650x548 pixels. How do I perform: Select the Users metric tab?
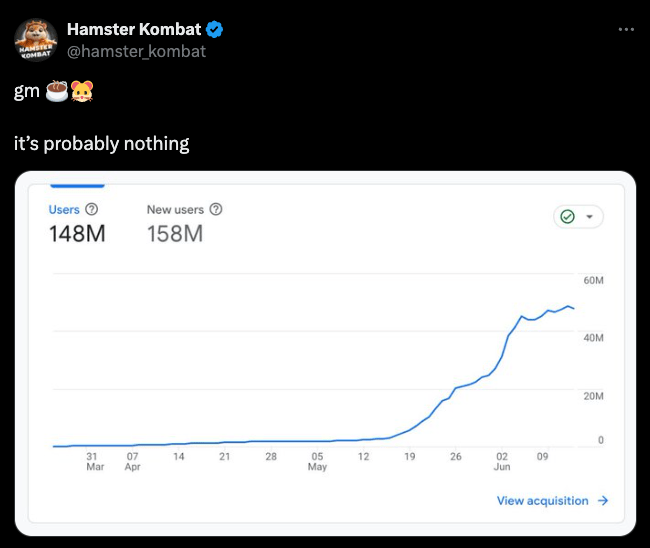(x=64, y=210)
